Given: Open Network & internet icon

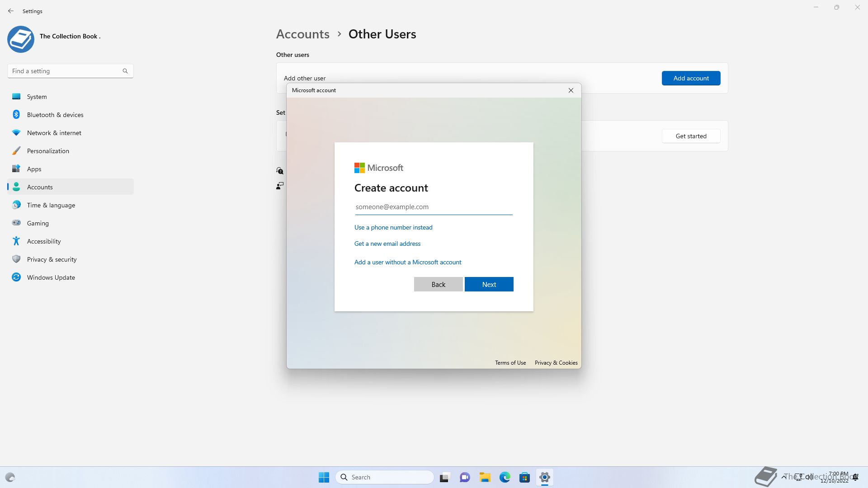Looking at the screenshot, I should point(16,133).
